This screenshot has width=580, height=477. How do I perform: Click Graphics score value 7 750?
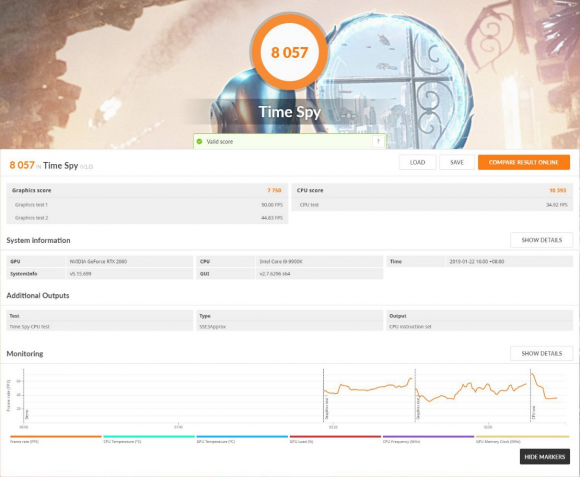pos(274,190)
